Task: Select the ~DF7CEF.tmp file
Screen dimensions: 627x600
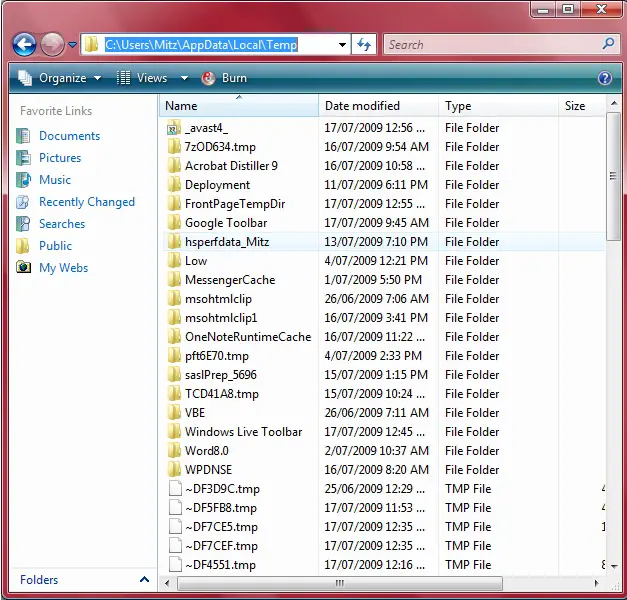Action: click(221, 546)
